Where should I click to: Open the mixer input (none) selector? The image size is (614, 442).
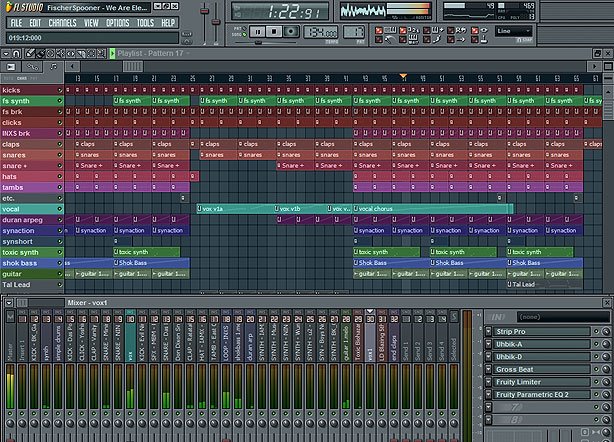pos(563,316)
